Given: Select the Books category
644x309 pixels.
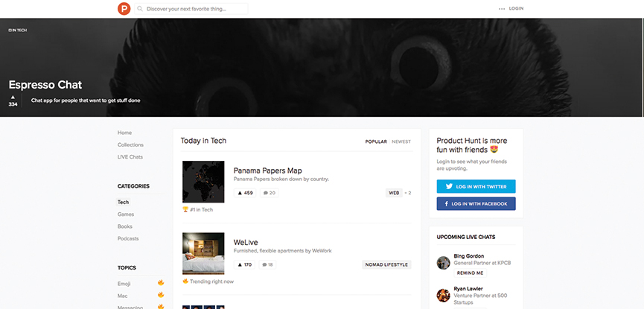Looking at the screenshot, I should click(125, 226).
